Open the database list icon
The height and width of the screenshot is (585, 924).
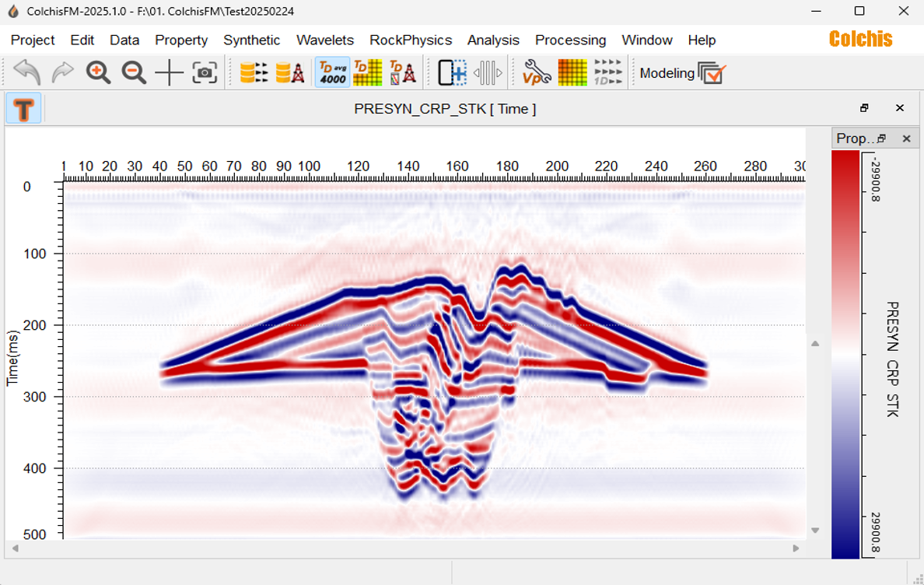tap(254, 72)
